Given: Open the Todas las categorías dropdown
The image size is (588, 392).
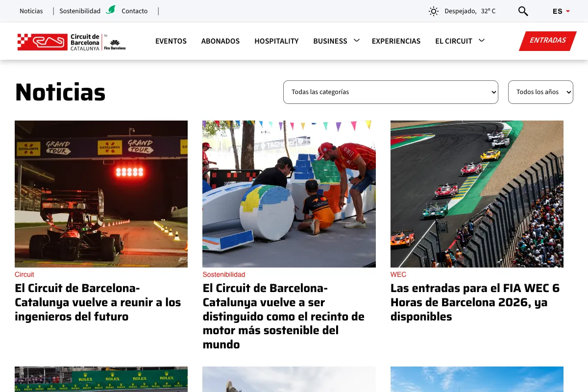Looking at the screenshot, I should point(391,92).
